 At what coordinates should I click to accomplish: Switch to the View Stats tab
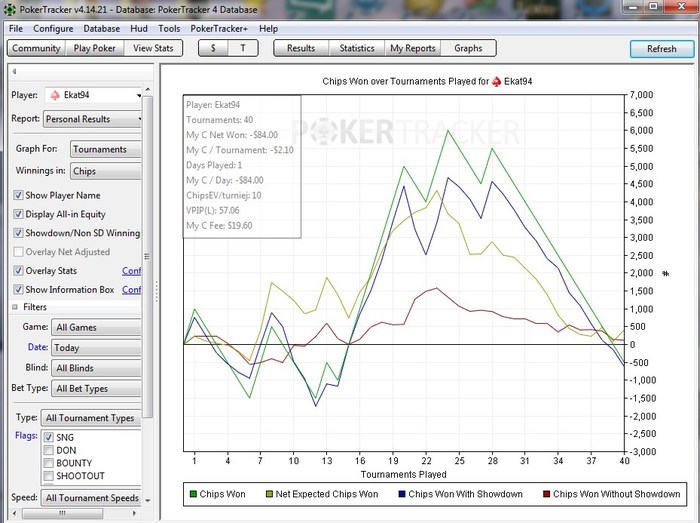tap(153, 48)
